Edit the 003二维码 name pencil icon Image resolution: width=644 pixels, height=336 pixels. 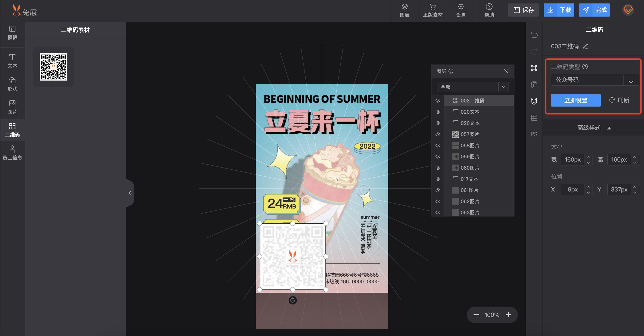tap(585, 46)
